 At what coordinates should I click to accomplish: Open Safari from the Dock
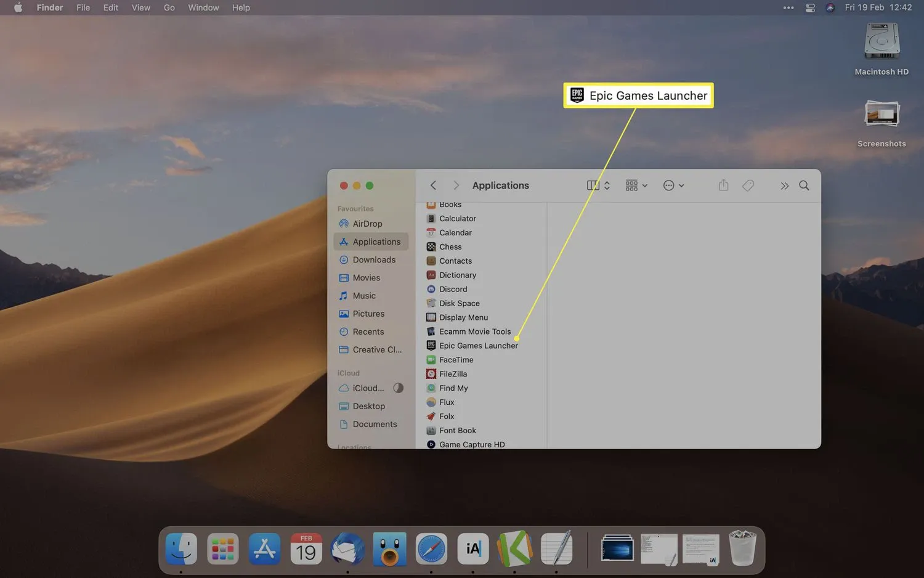[431, 548]
